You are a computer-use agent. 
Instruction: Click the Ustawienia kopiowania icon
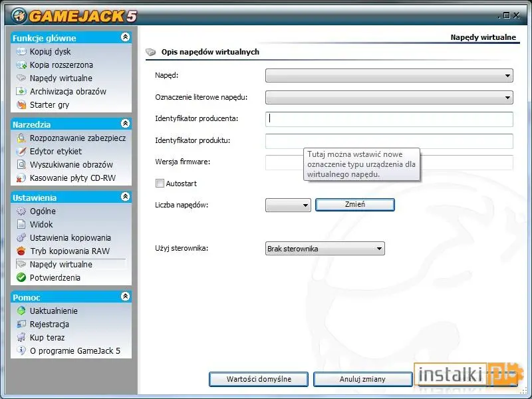click(x=21, y=238)
